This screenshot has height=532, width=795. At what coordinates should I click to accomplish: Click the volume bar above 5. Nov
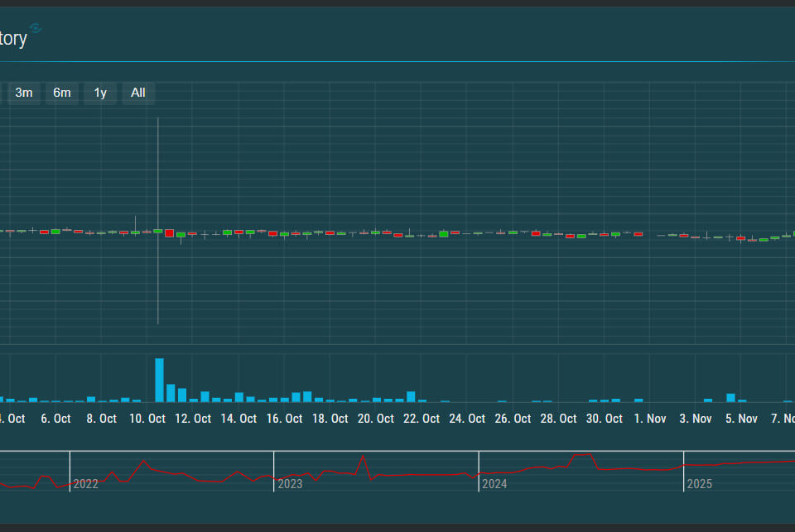tap(730, 398)
